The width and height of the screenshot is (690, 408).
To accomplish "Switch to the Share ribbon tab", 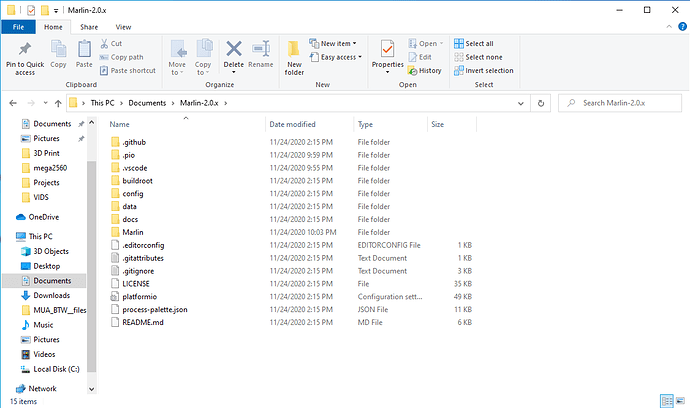I will click(89, 27).
